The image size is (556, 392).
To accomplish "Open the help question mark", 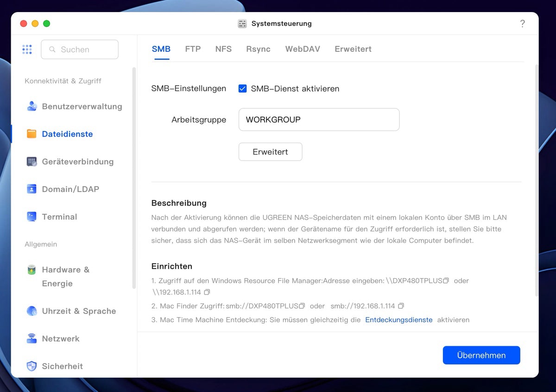I will (522, 24).
